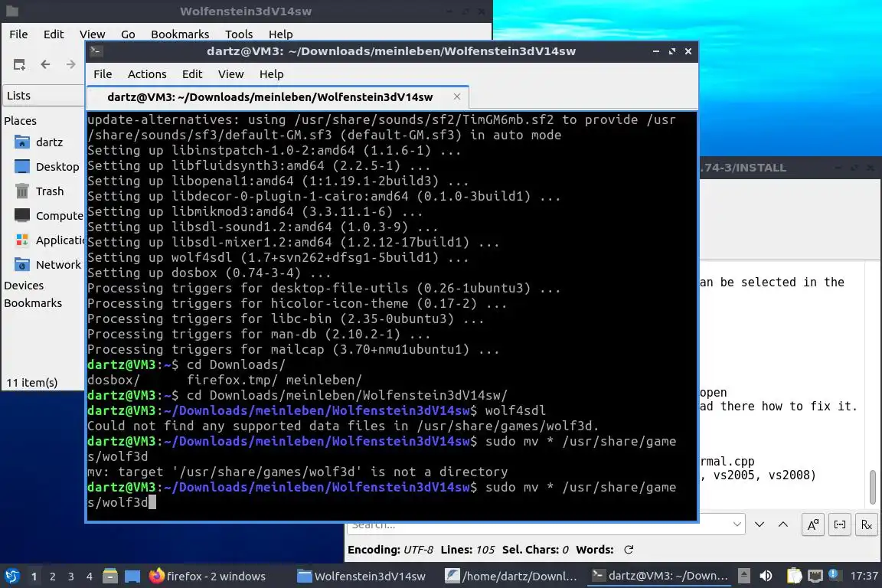The width and height of the screenshot is (882, 588).
Task: Open the start menu launcher icon
Action: click(11, 576)
